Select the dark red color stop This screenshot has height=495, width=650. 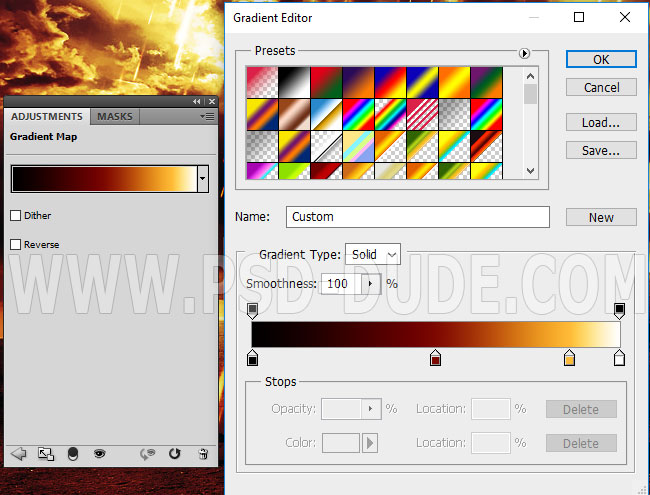click(x=435, y=358)
